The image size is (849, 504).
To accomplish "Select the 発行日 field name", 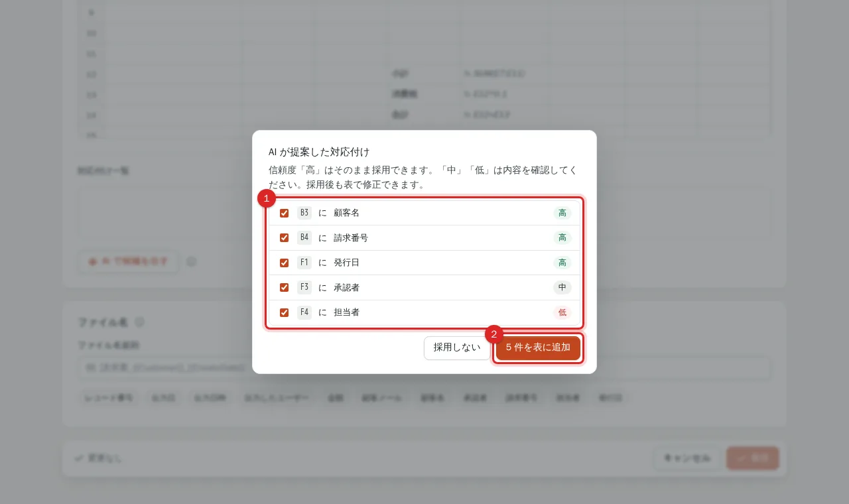I will (347, 263).
